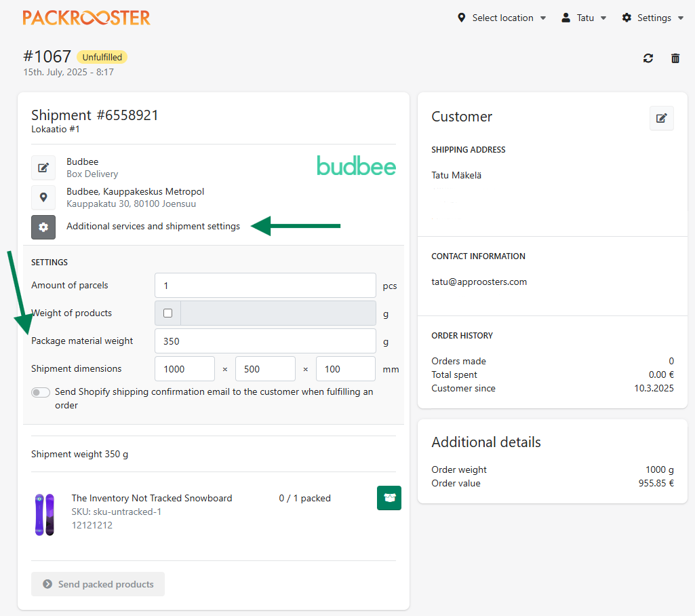Click the Settings gear icon in header
Viewport: 695px width, 616px height.
pos(627,18)
